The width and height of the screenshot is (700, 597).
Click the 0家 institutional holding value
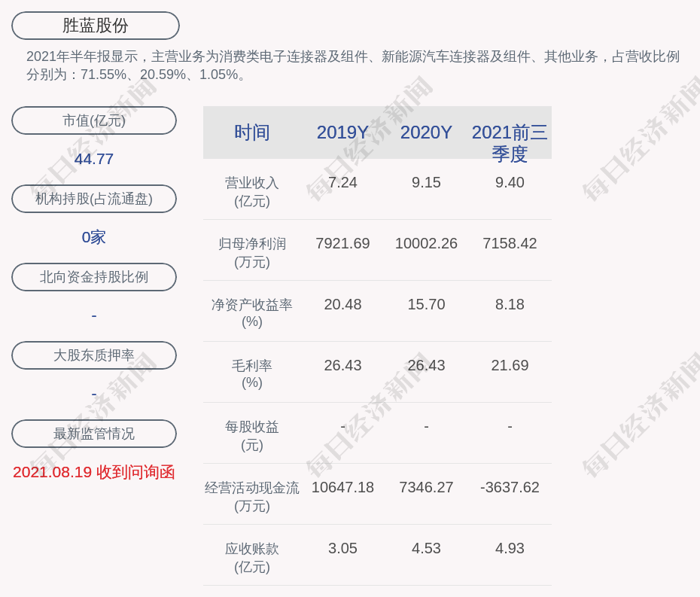click(x=94, y=237)
